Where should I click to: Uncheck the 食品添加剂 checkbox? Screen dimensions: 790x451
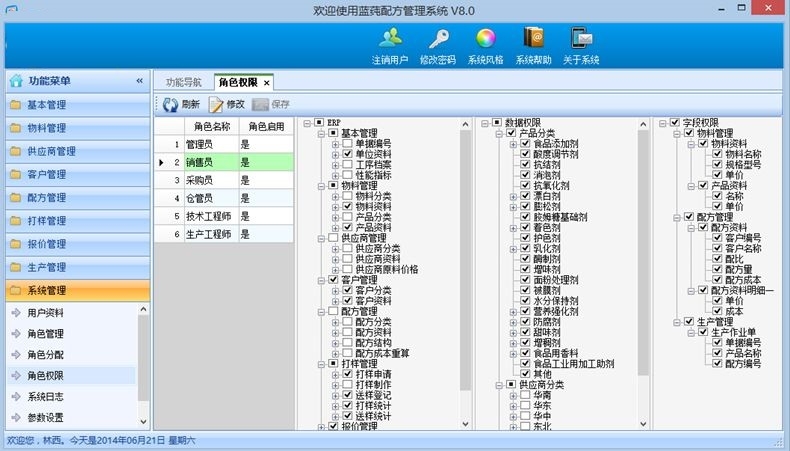point(525,144)
